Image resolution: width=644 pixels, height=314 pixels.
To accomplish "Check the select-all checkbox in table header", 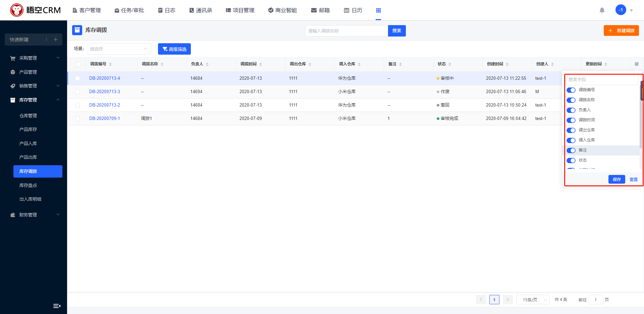I will (x=78, y=64).
